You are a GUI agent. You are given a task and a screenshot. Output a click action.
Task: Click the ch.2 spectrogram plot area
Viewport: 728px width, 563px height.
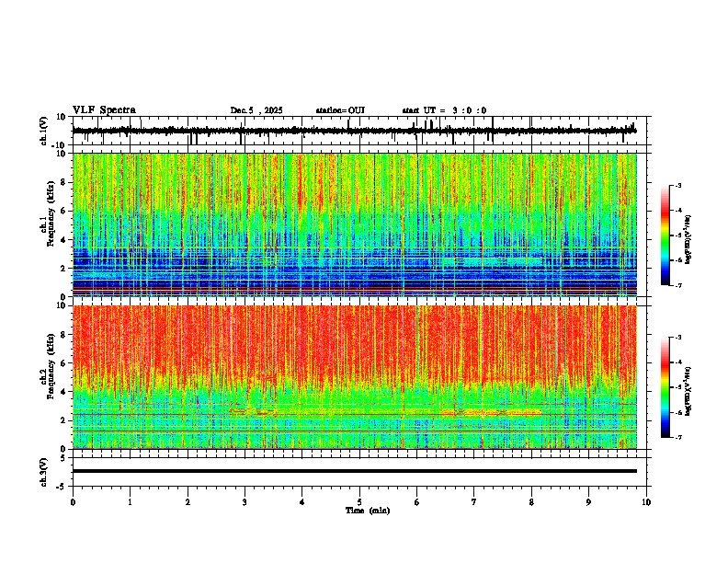point(354,377)
